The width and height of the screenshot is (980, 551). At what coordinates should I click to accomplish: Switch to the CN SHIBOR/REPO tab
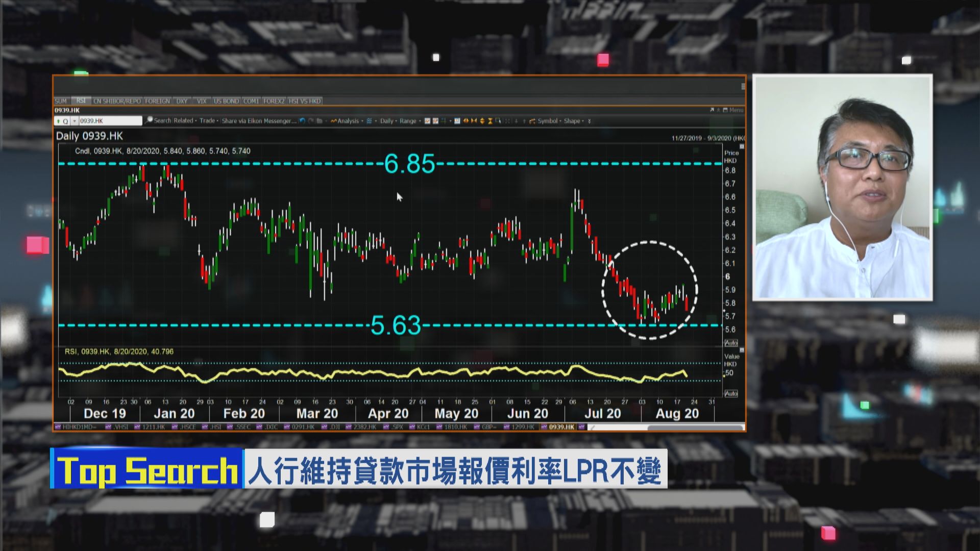pos(117,101)
